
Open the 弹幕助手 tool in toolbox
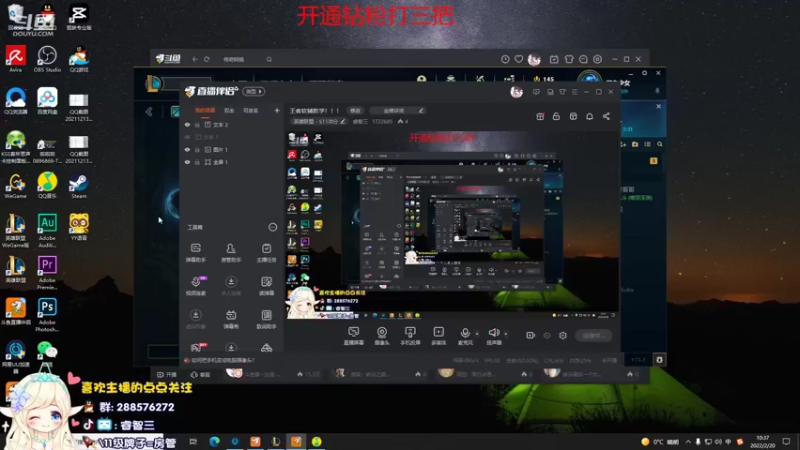[x=195, y=253]
